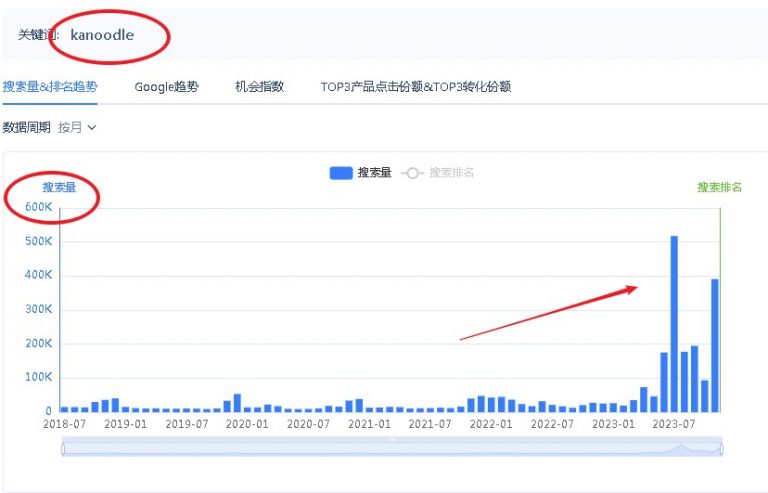Click the date range slider track

coord(392,448)
